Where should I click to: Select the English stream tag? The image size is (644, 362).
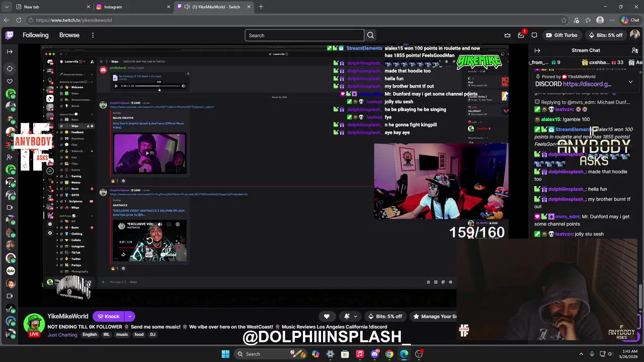pos(90,335)
